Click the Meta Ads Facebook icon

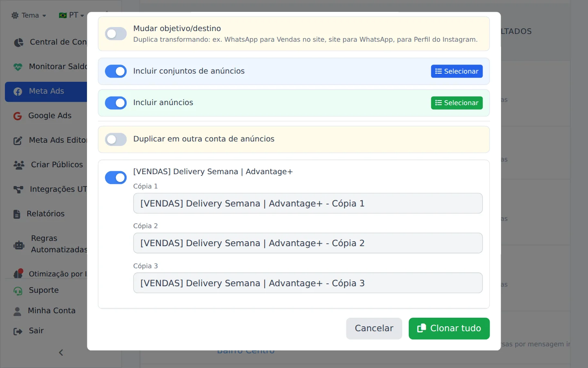point(18,92)
